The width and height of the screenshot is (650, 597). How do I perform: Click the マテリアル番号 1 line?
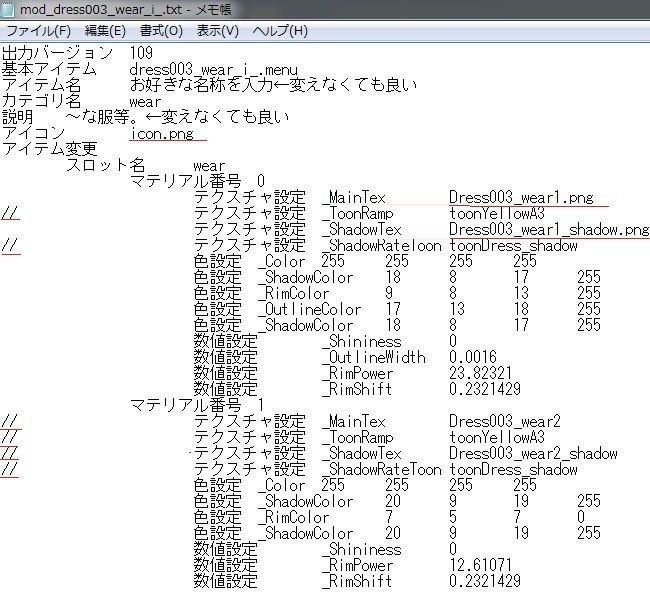197,405
